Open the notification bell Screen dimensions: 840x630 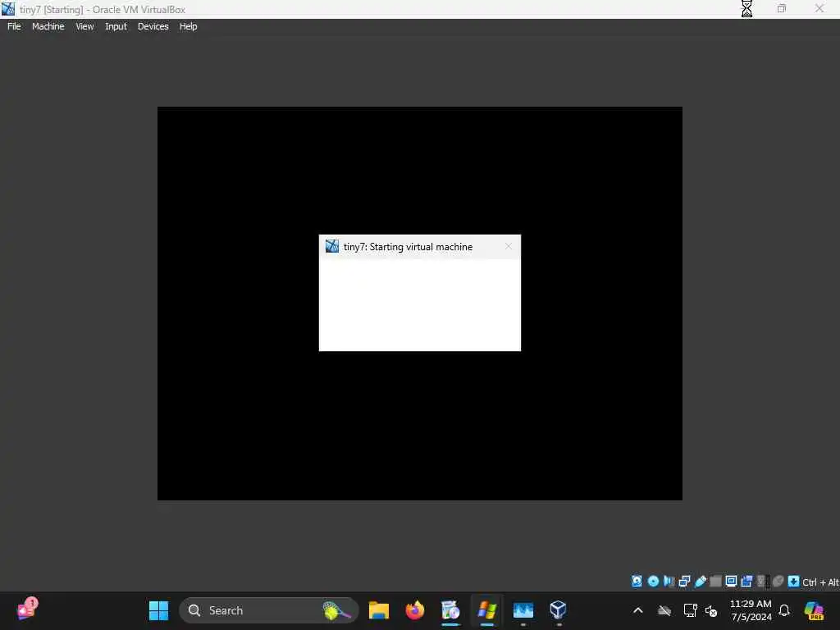[x=784, y=610]
